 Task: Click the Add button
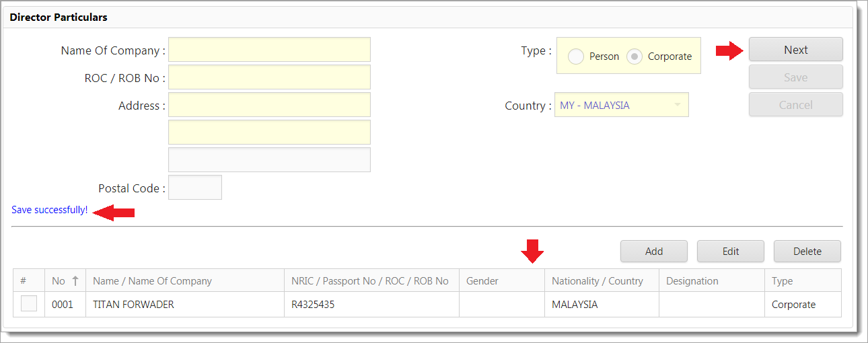pyautogui.click(x=653, y=252)
